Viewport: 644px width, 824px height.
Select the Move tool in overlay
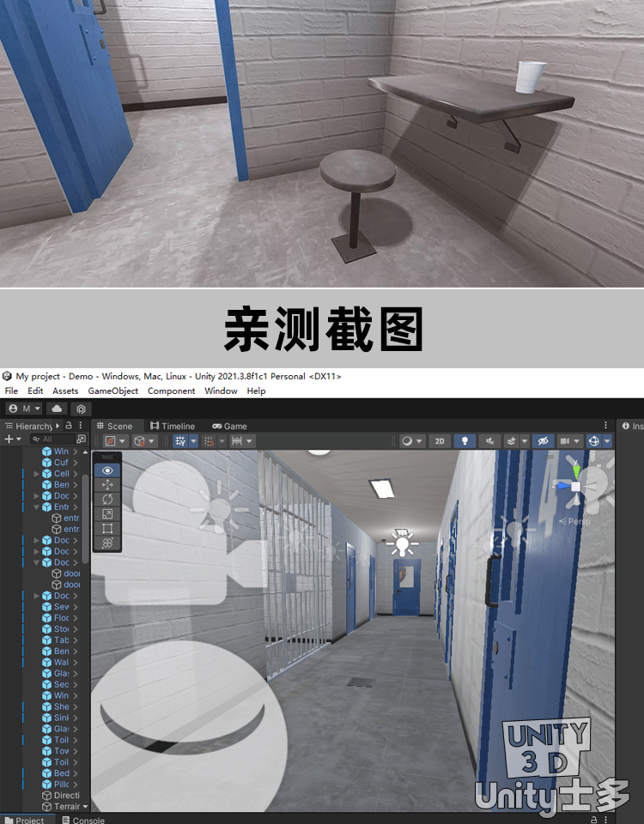pos(107,484)
